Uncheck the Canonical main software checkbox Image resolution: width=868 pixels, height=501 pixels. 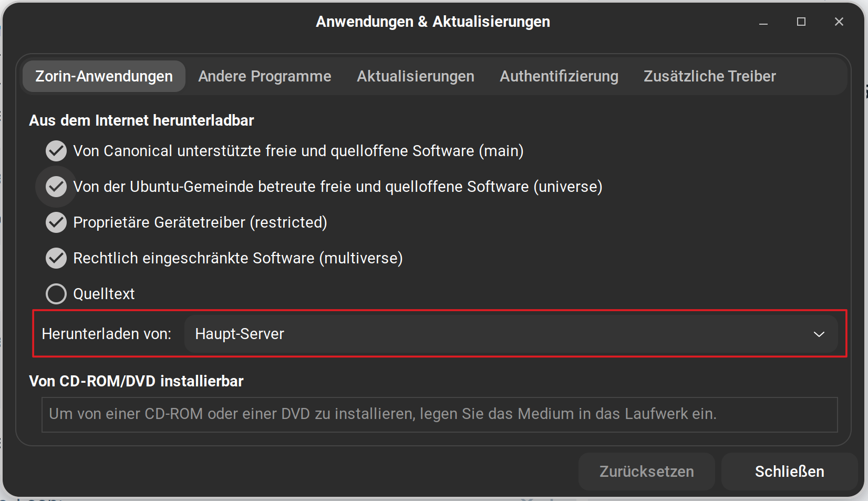point(56,151)
